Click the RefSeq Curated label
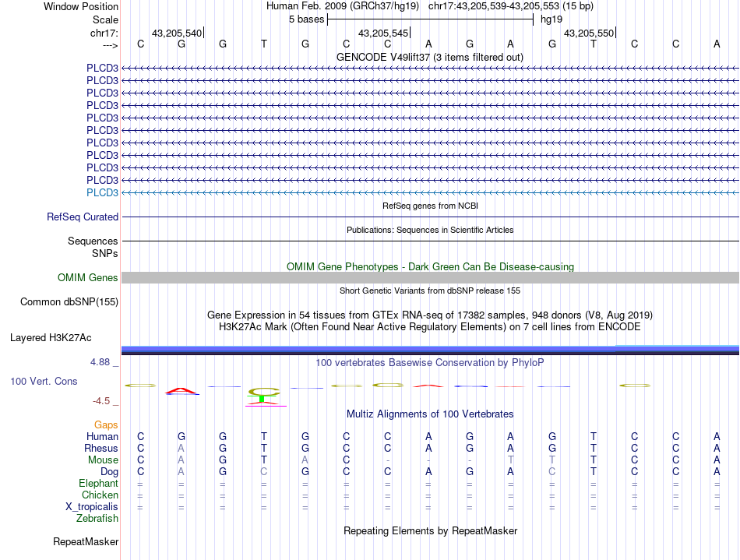 83,217
